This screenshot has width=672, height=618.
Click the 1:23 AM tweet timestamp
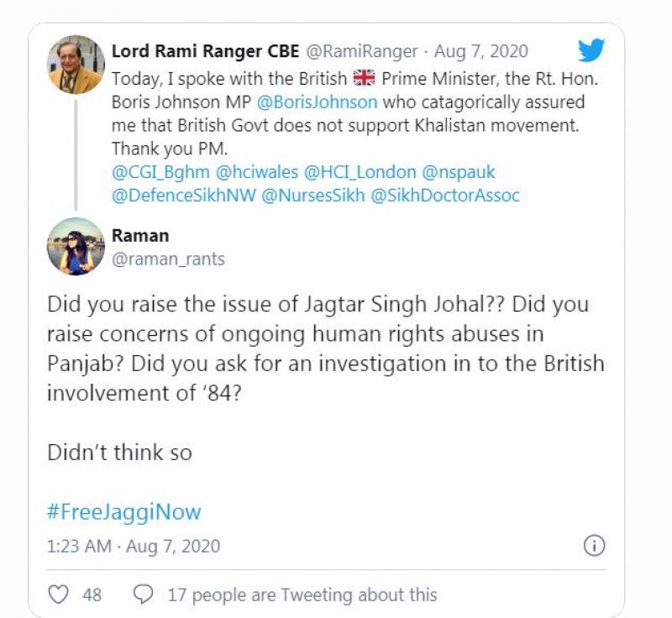point(79,546)
